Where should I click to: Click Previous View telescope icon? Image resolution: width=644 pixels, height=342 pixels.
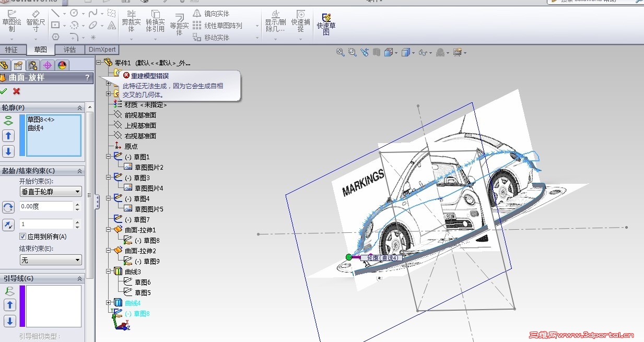[365, 52]
